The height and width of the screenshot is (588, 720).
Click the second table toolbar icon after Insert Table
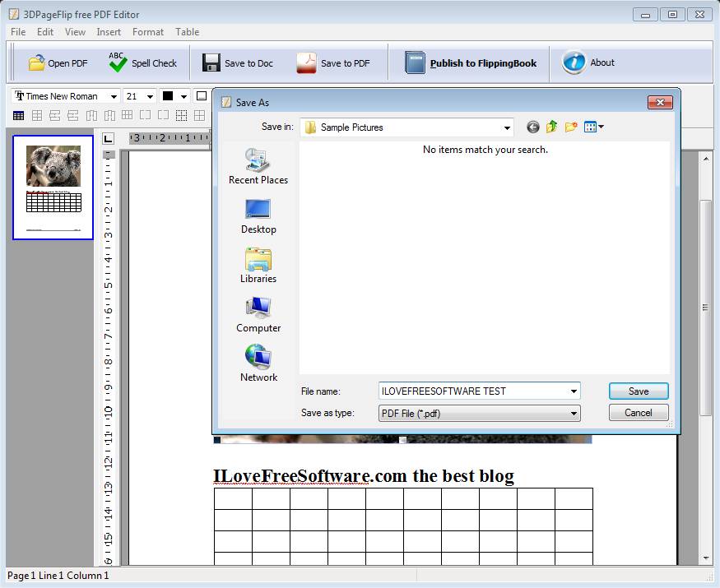pyautogui.click(x=37, y=116)
